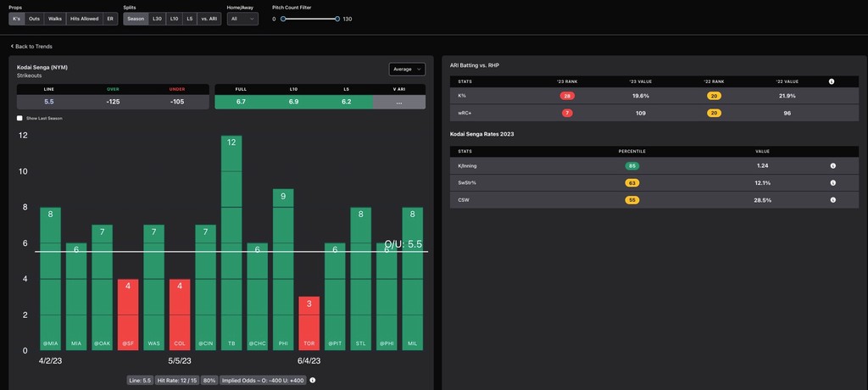868x390 pixels.
Task: Select the Walks prop button
Action: tap(55, 19)
